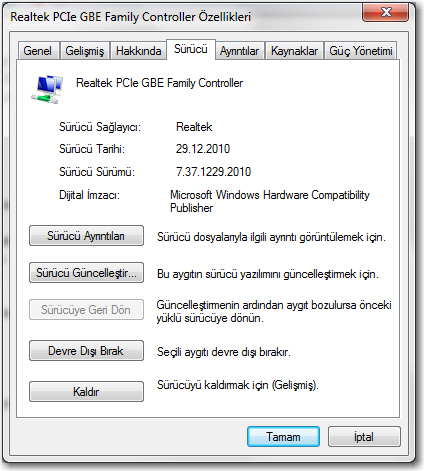Click the driver version 7.37.1229.2010
Image resolution: width=424 pixels, height=471 pixels.
pyautogui.click(x=213, y=172)
